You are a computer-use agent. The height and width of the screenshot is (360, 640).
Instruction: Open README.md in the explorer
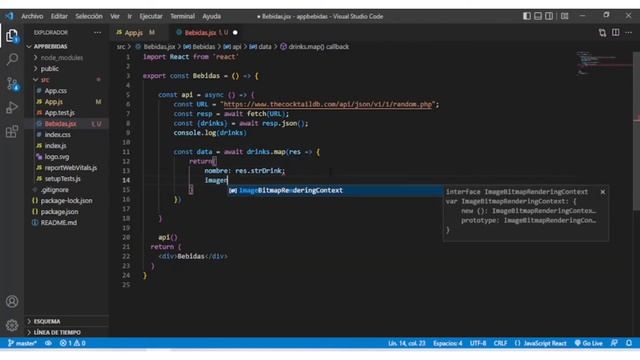[67, 223]
